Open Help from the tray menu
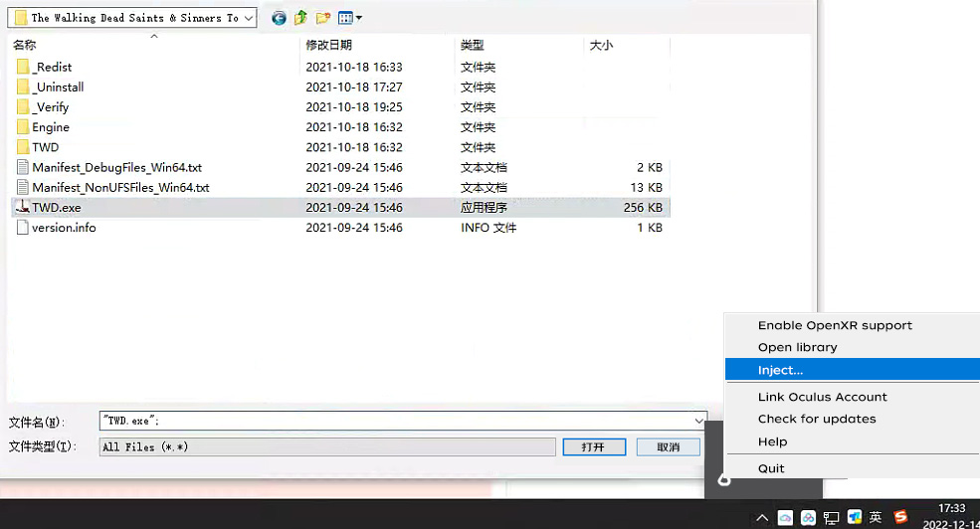 772,441
